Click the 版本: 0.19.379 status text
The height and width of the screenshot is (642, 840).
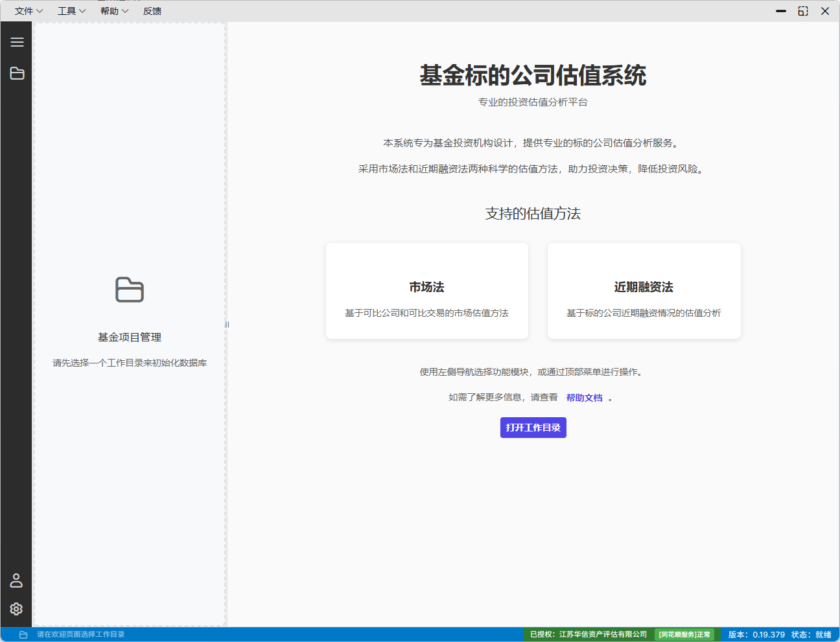756,635
